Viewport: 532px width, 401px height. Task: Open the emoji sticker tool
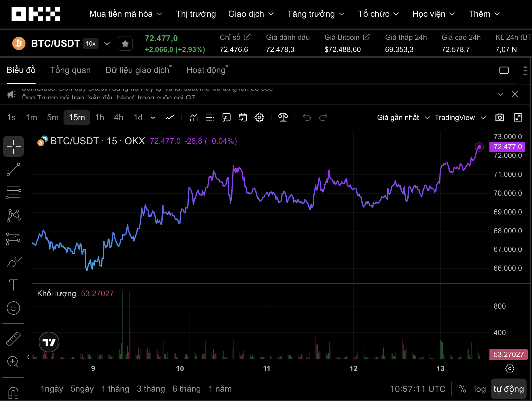click(13, 308)
